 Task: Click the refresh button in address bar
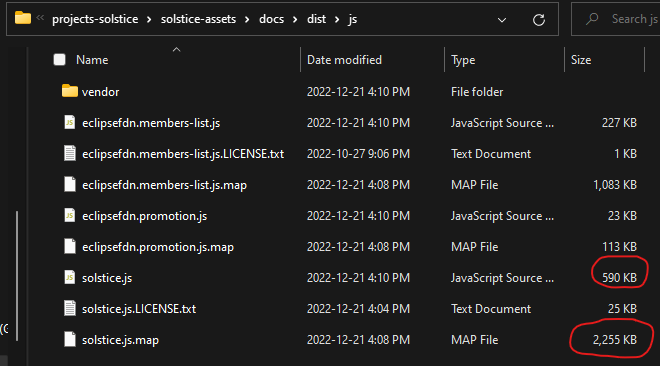pyautogui.click(x=539, y=20)
